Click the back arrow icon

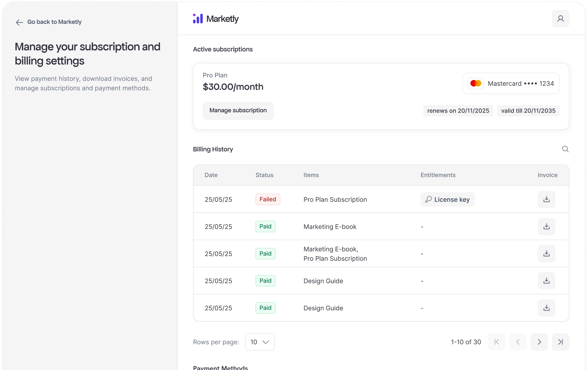click(x=19, y=22)
